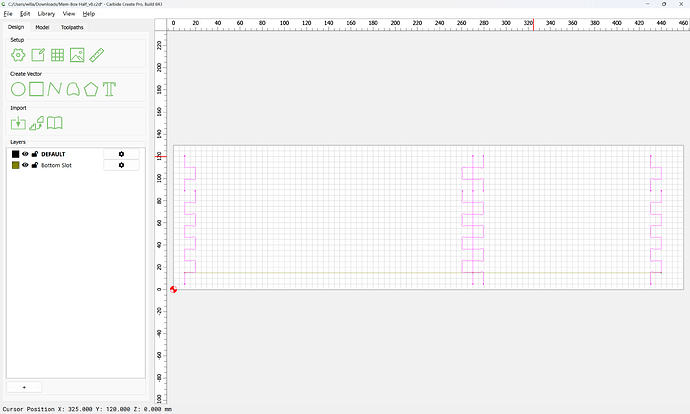Open the Help menu

coord(88,14)
